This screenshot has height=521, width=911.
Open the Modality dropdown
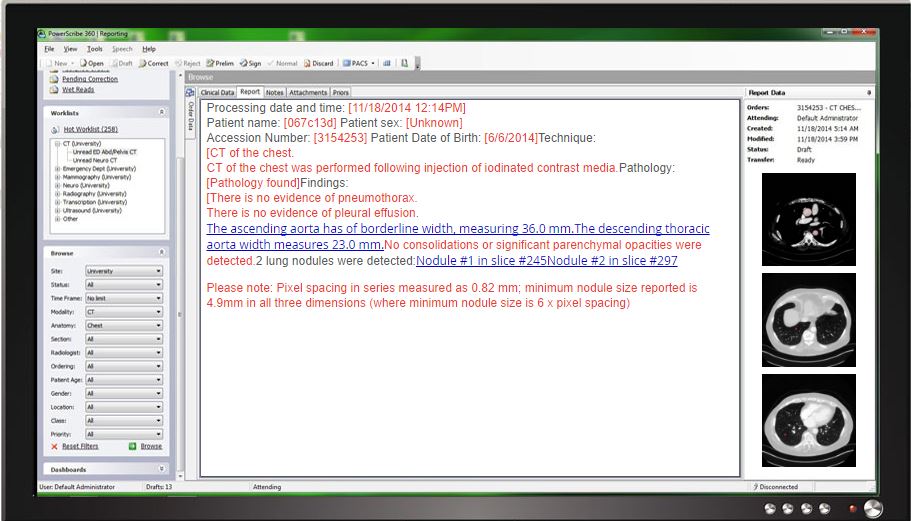[x=124, y=312]
